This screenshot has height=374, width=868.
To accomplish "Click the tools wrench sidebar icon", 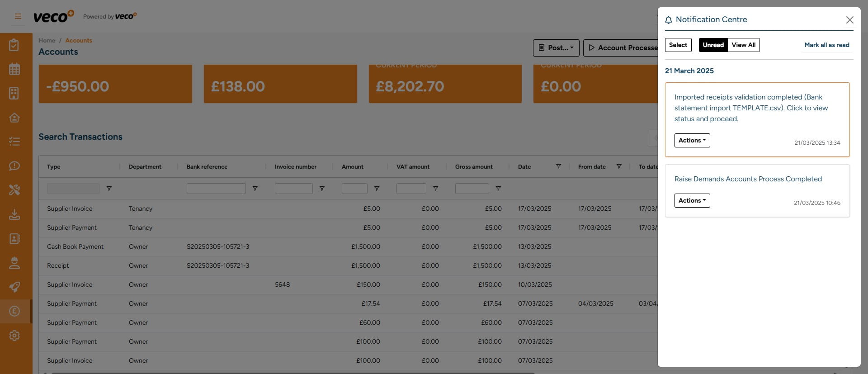I will coord(14,190).
